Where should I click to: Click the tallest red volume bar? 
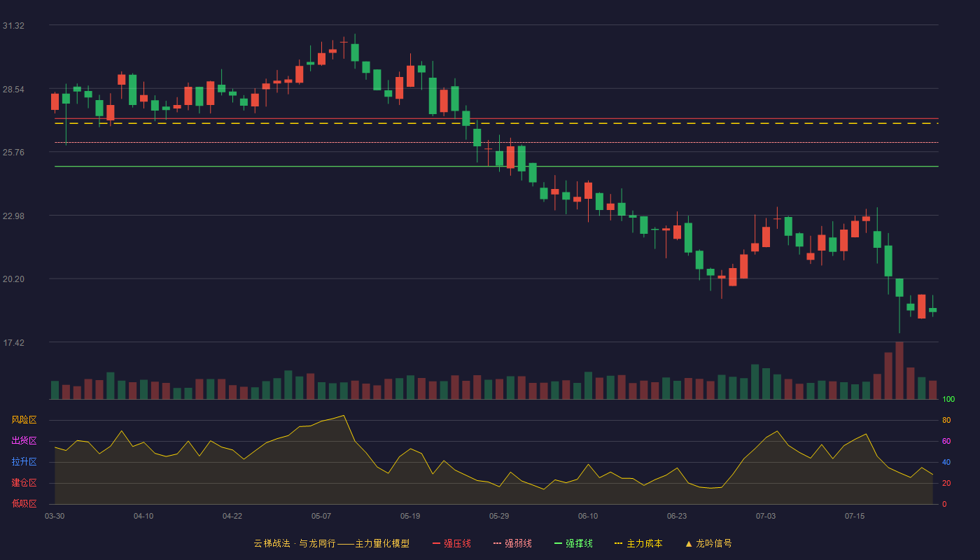click(899, 370)
